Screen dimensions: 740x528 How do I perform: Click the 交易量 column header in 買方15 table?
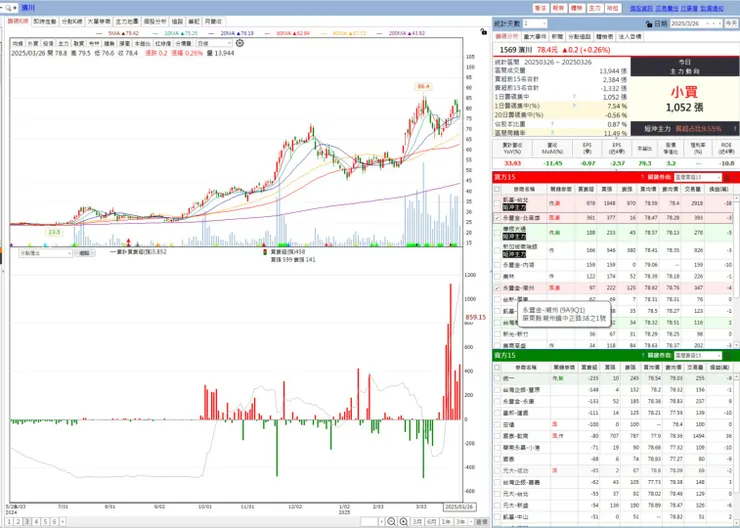[x=693, y=189]
